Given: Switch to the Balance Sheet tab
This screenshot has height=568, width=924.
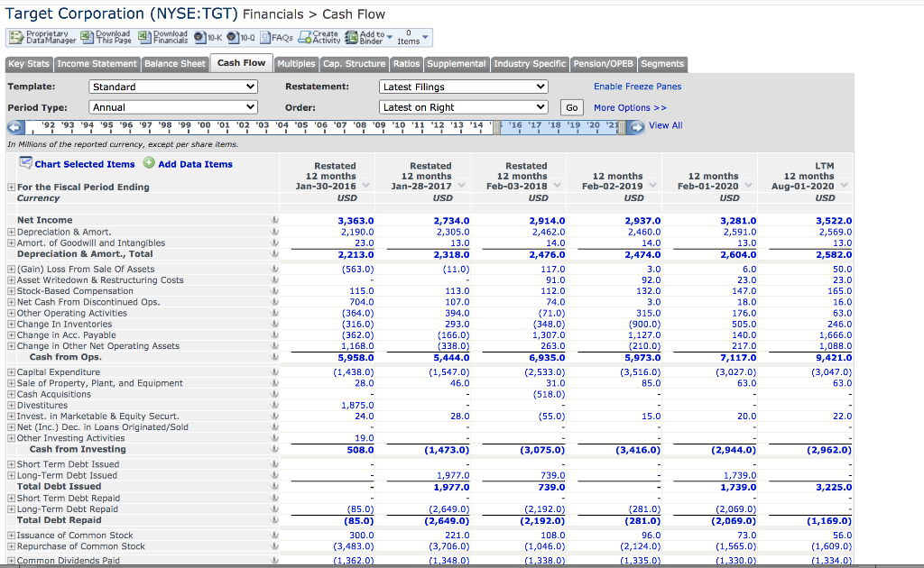Looking at the screenshot, I should point(173,63).
